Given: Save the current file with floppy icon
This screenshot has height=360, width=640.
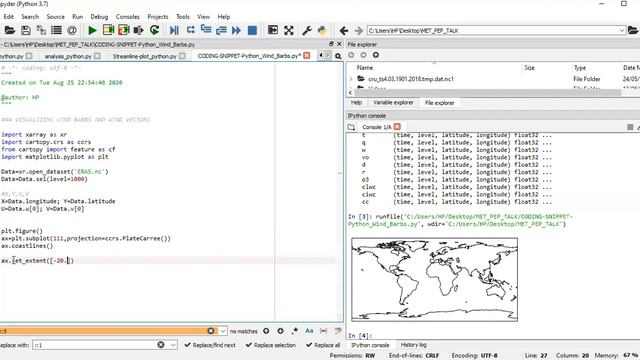Looking at the screenshot, I should pos(26,30).
